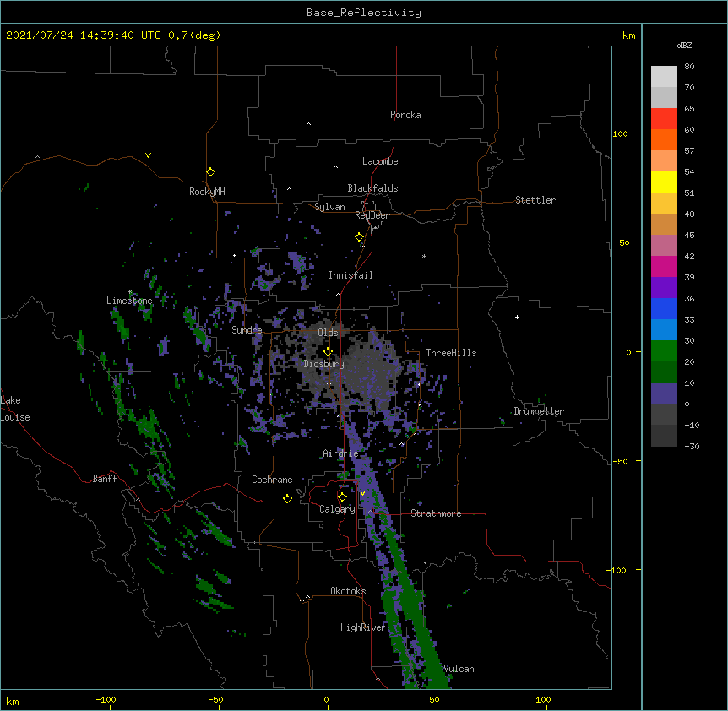The height and width of the screenshot is (711, 728).
Task: Click the Banff label
Action: pyautogui.click(x=105, y=479)
